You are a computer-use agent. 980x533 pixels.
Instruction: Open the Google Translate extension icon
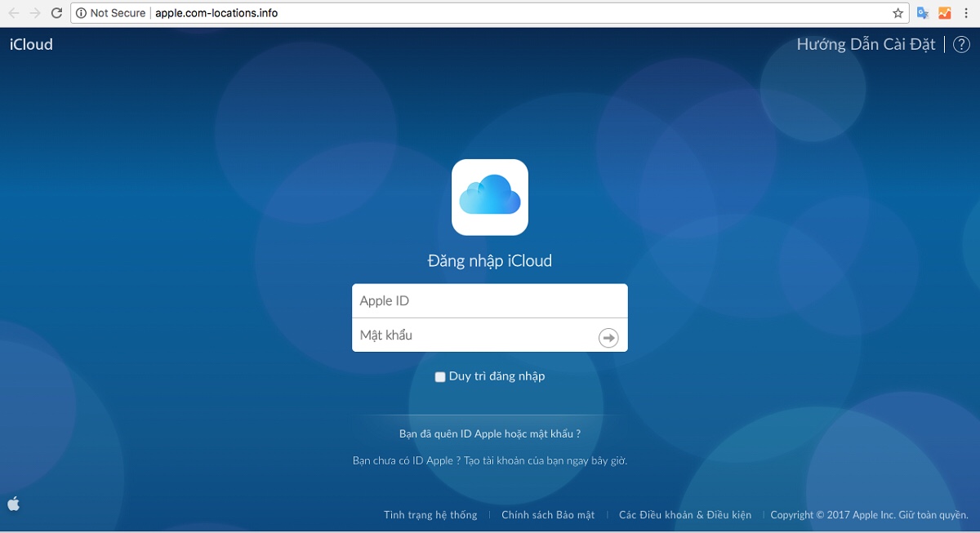click(x=923, y=13)
